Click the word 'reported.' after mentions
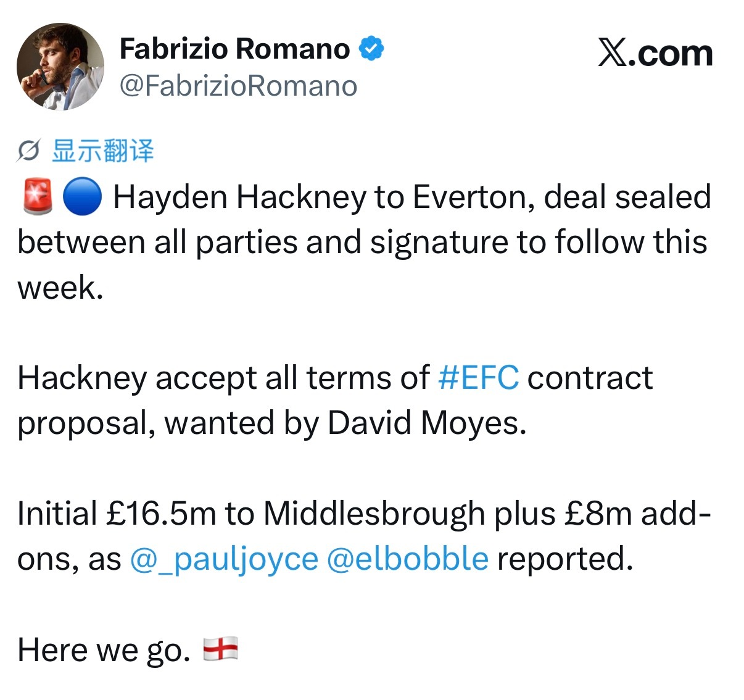This screenshot has height=700, width=744. [565, 559]
